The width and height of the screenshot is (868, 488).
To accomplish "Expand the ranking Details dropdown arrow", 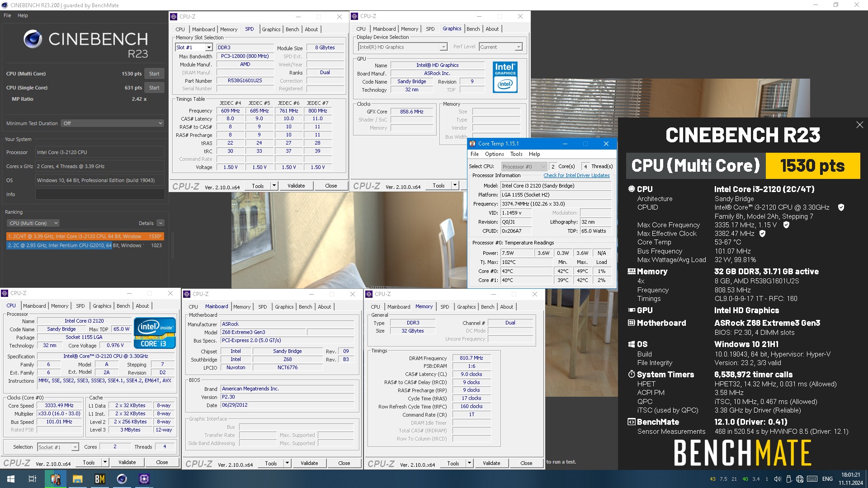I will click(x=160, y=223).
